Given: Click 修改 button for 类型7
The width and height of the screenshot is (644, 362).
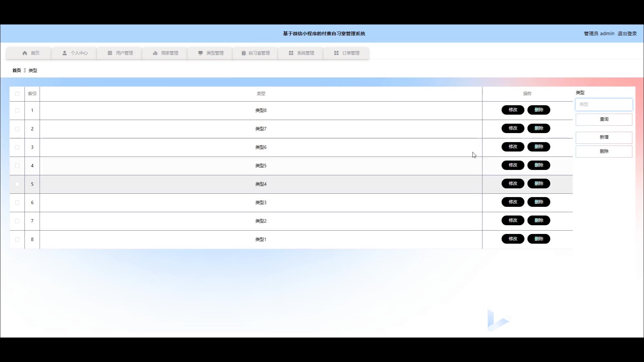Looking at the screenshot, I should [x=513, y=128].
